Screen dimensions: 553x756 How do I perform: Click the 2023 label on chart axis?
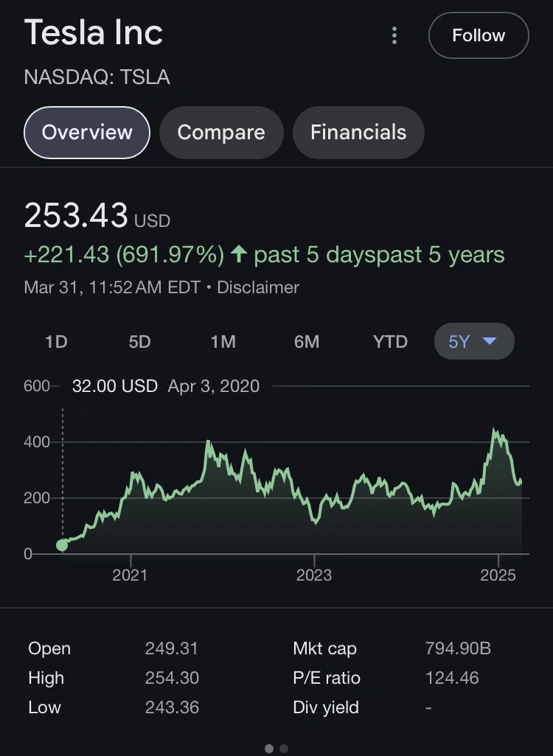[x=315, y=575]
